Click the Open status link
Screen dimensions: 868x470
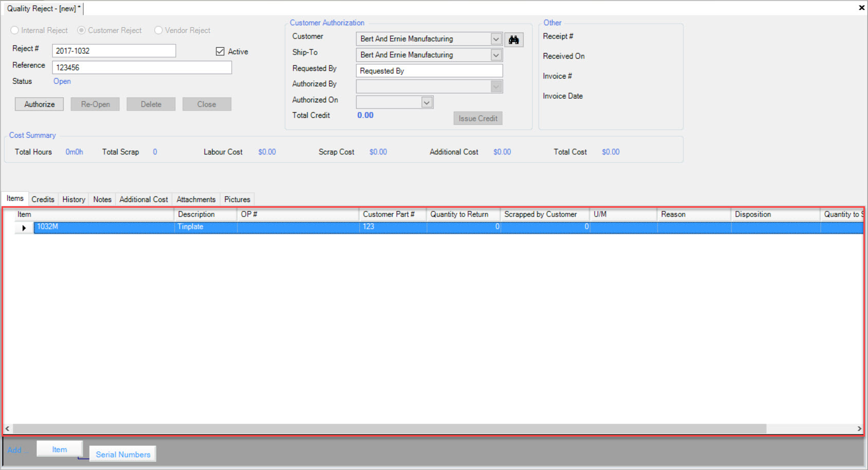tap(62, 81)
